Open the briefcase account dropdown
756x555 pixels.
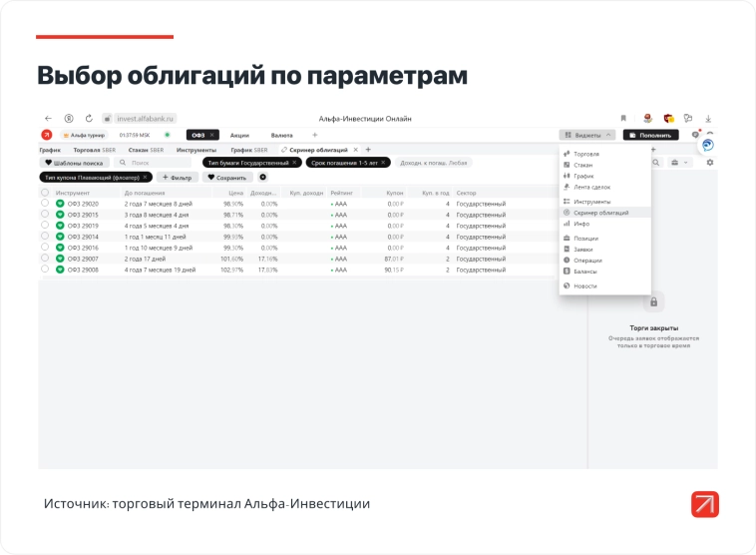click(679, 163)
